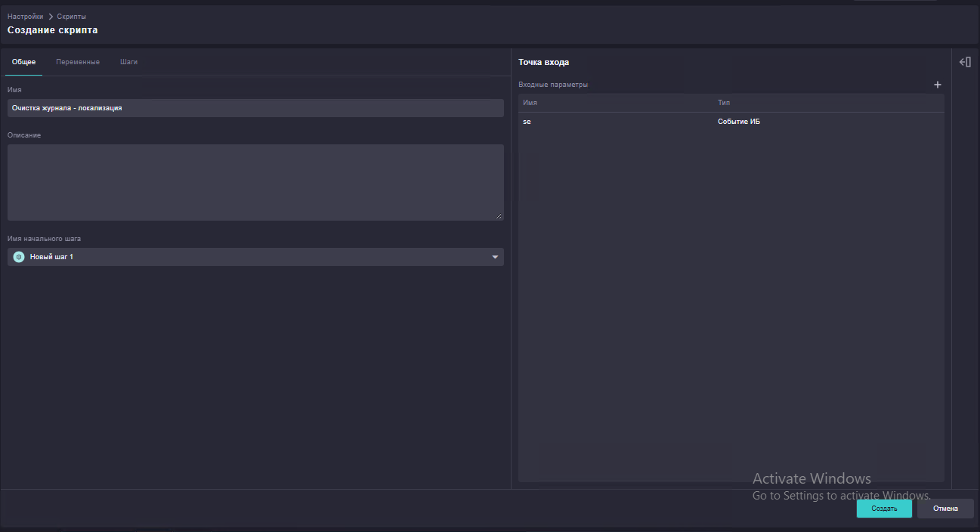Screen dimensions: 980x532
Task: Click the breadcrumb chevron between Настройки and Скрипты
Action: point(51,17)
